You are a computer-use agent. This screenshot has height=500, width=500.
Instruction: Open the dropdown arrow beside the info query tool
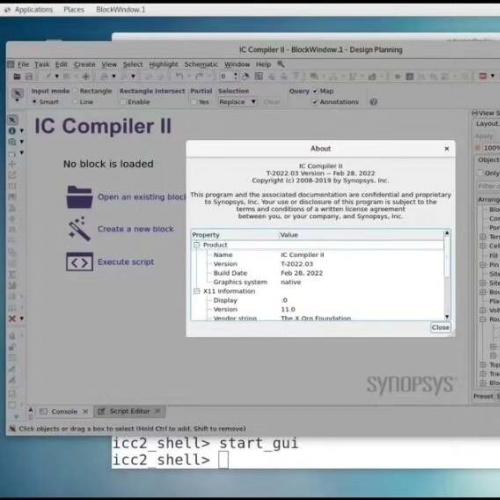tap(22, 131)
